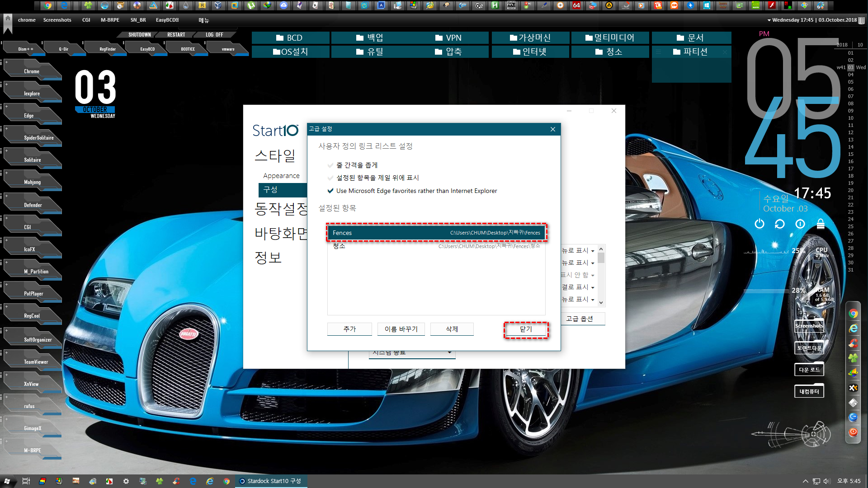This screenshot has width=868, height=488.
Task: Open the 파티션 fence folder
Action: (690, 52)
